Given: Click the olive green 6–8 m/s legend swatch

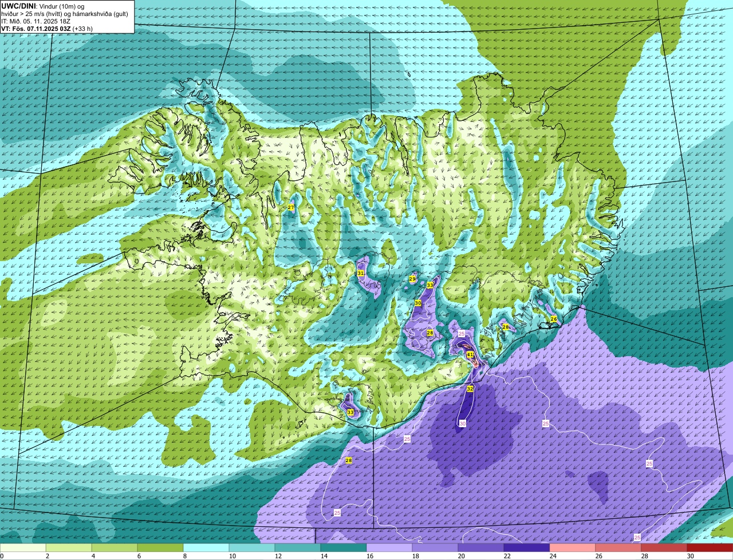Looking at the screenshot, I should tap(160, 547).
